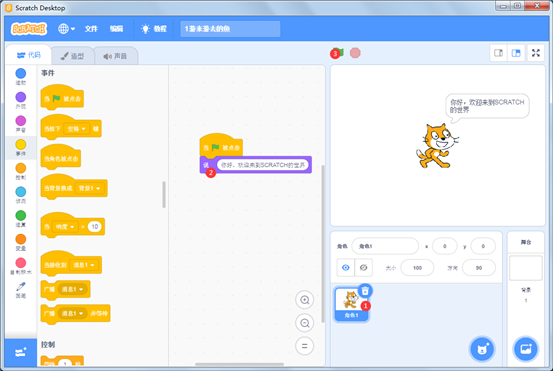This screenshot has width=553, height=371.
Task: Open 消息1 dropdown in broadcast-and-wait block
Action: [72, 313]
